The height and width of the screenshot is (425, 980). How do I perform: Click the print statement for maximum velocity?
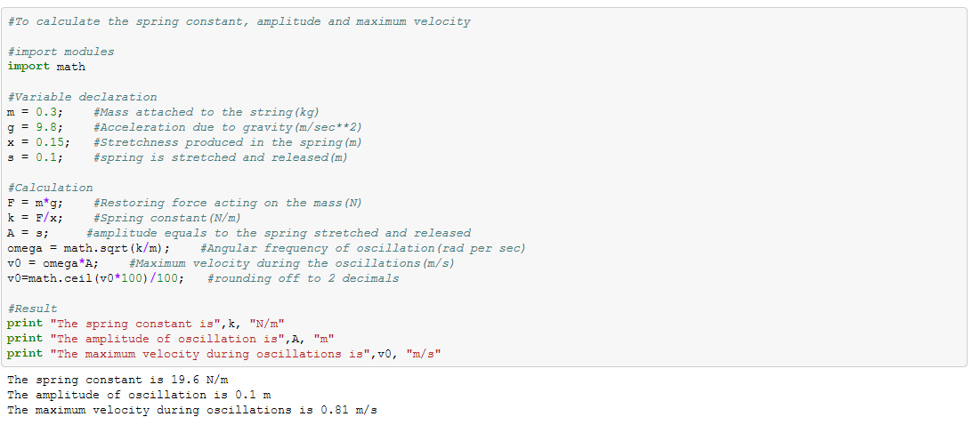(223, 354)
